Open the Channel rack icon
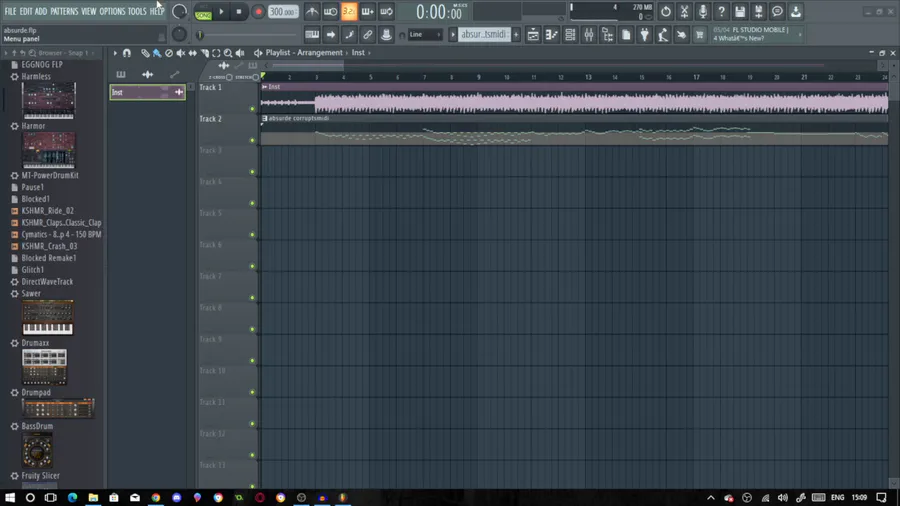The width and height of the screenshot is (900, 506). pos(570,34)
